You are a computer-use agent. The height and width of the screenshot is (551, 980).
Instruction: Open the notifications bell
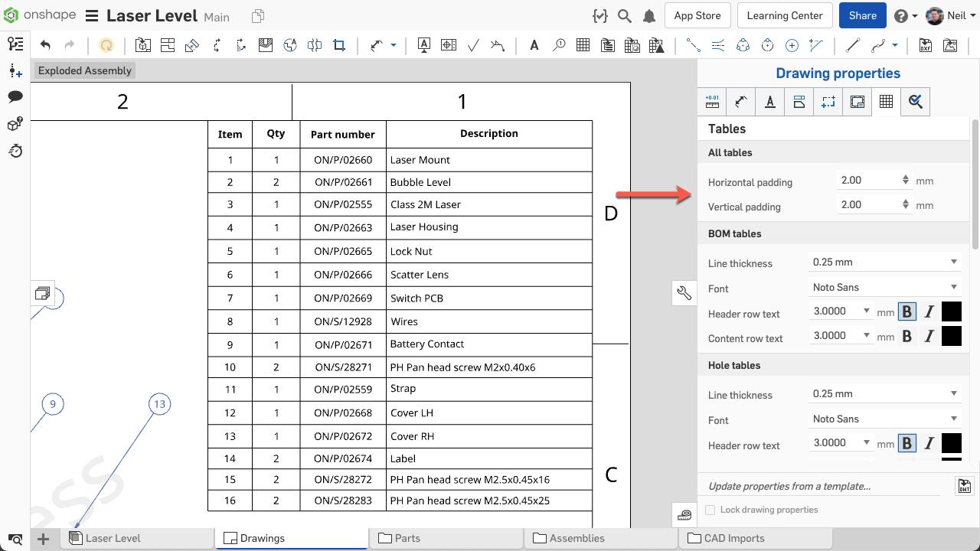(x=649, y=16)
